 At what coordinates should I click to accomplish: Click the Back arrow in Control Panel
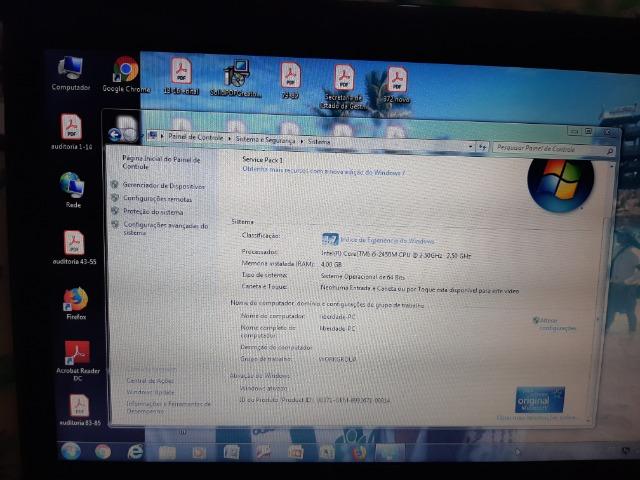click(x=115, y=134)
